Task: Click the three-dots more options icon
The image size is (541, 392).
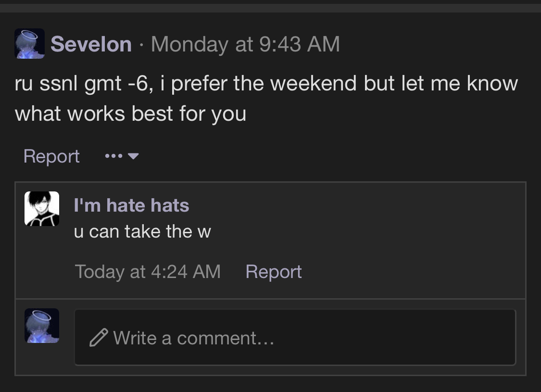Action: (113, 156)
